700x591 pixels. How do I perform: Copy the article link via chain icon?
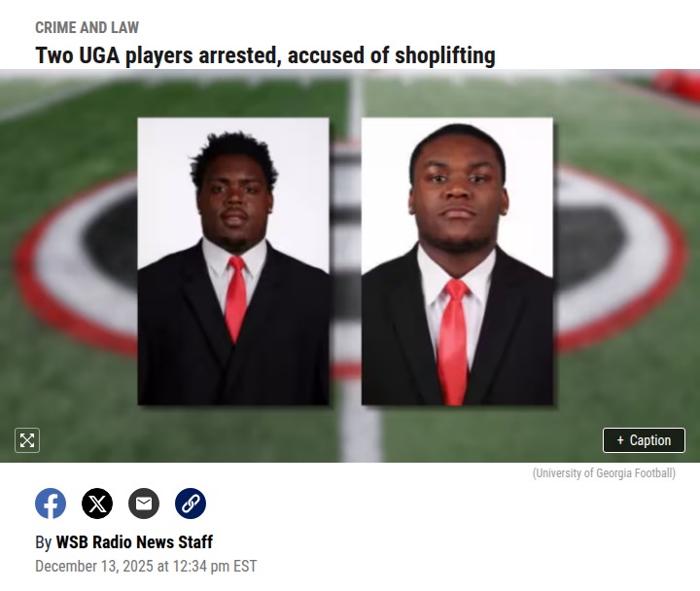click(191, 504)
